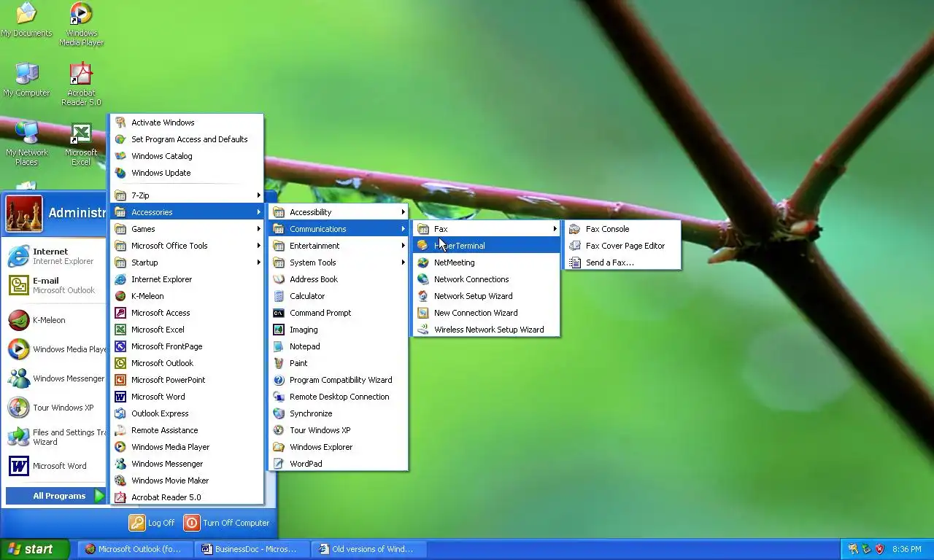Start the New Connection Wizard

click(486, 313)
